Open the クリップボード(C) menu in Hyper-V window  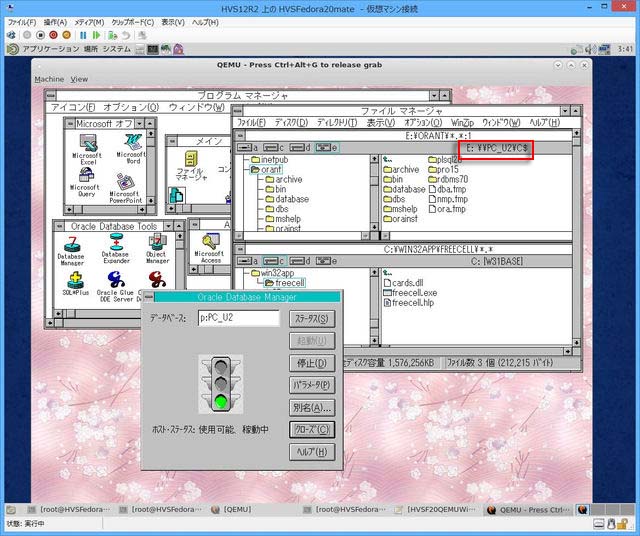[x=133, y=22]
